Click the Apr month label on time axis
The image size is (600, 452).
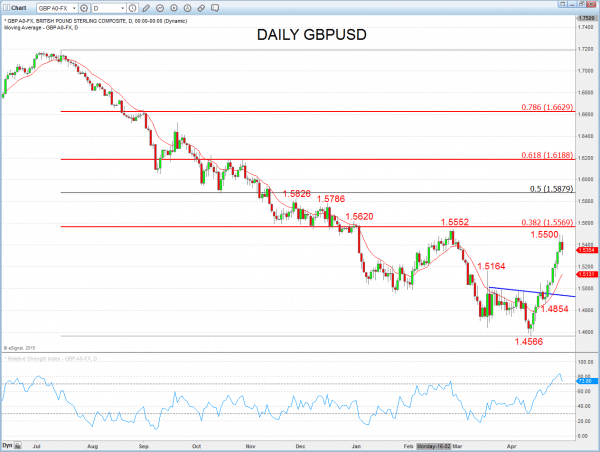[x=511, y=446]
